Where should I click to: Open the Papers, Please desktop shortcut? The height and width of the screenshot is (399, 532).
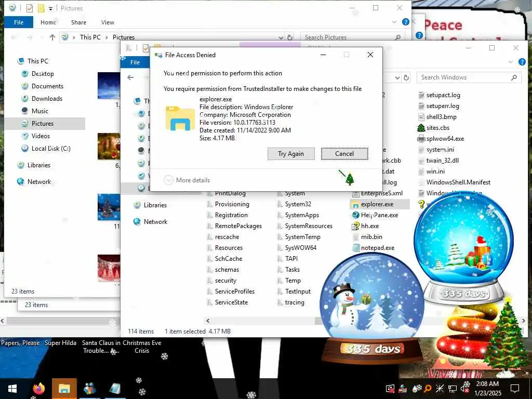[20, 343]
